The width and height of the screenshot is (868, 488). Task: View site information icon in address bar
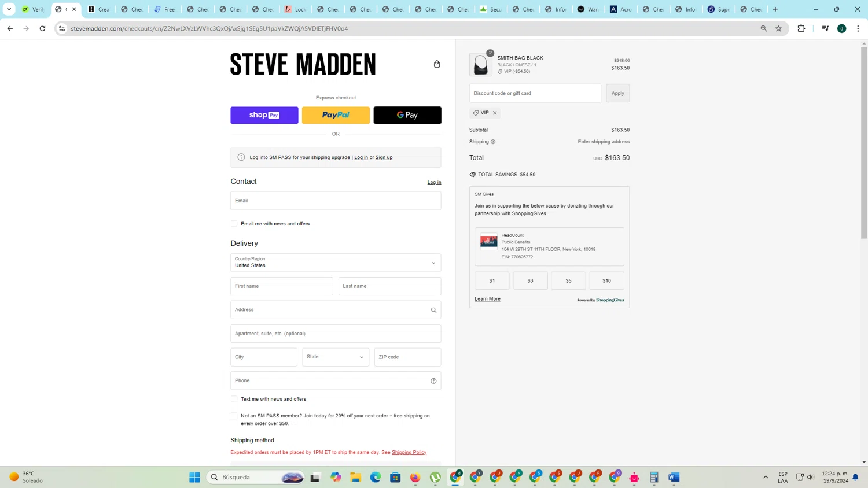[62, 28]
